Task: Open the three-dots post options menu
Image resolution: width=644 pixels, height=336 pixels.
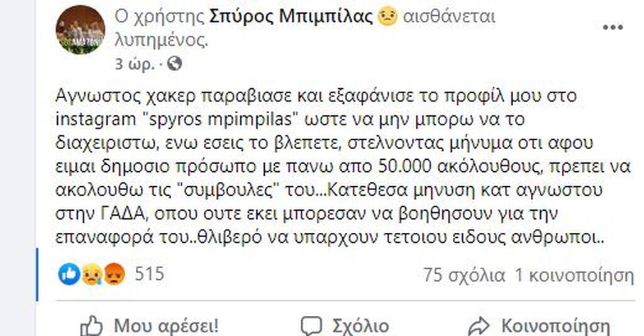Action: [x=613, y=28]
